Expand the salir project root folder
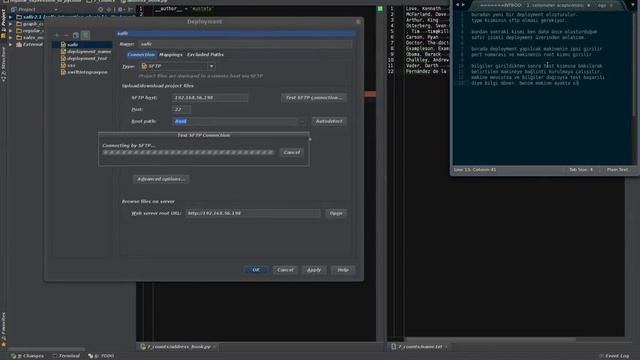The height and width of the screenshot is (360, 640). 11,17
